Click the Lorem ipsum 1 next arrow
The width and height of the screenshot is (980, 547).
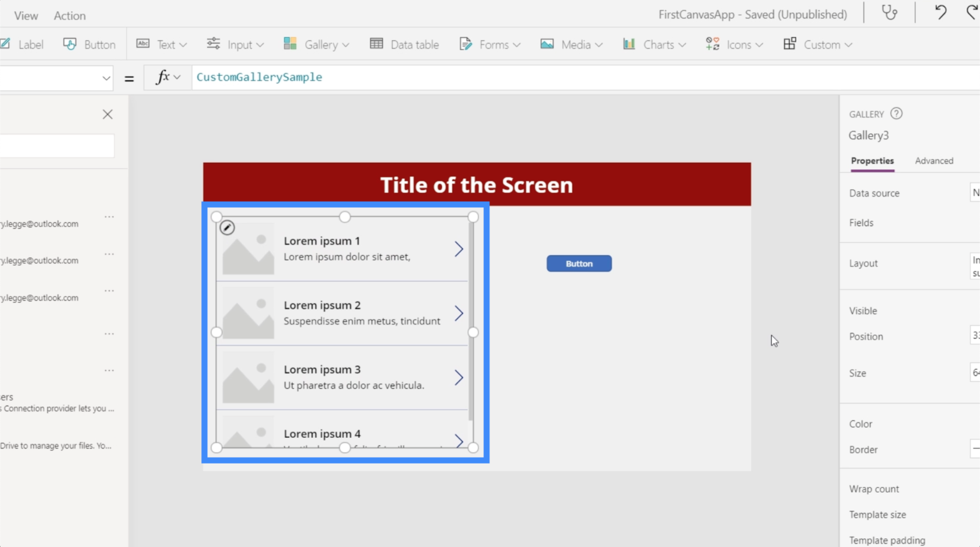point(459,249)
